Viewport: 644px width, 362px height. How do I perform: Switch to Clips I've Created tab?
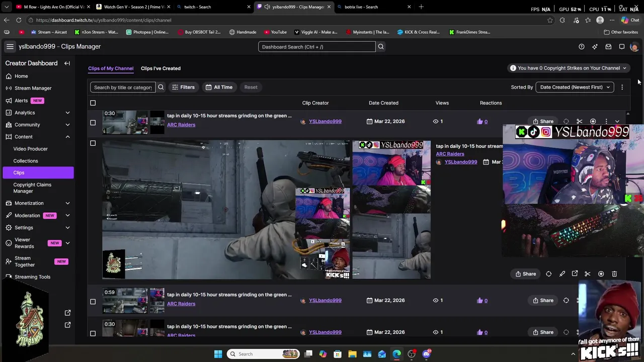click(160, 68)
